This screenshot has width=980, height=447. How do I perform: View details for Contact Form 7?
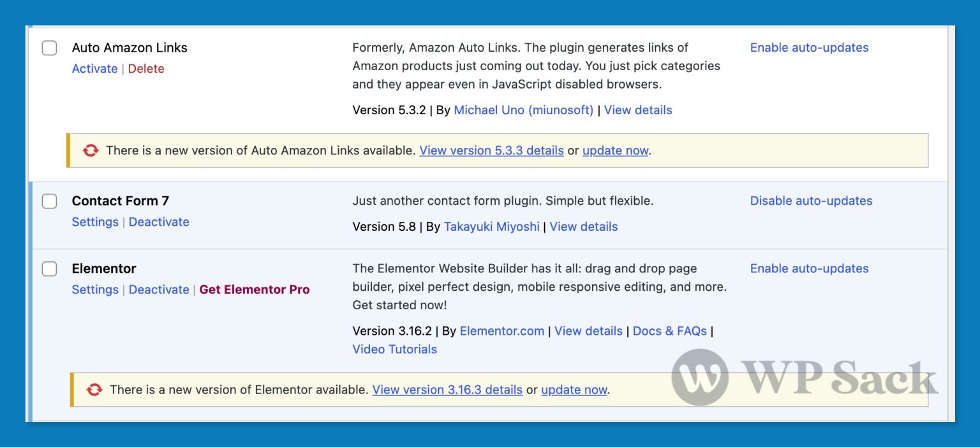(583, 226)
